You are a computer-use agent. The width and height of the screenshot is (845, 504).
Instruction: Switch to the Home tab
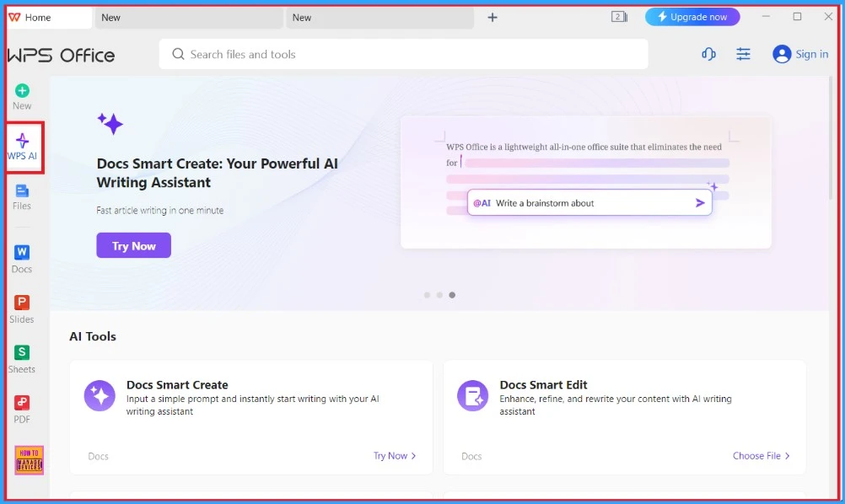click(x=49, y=17)
